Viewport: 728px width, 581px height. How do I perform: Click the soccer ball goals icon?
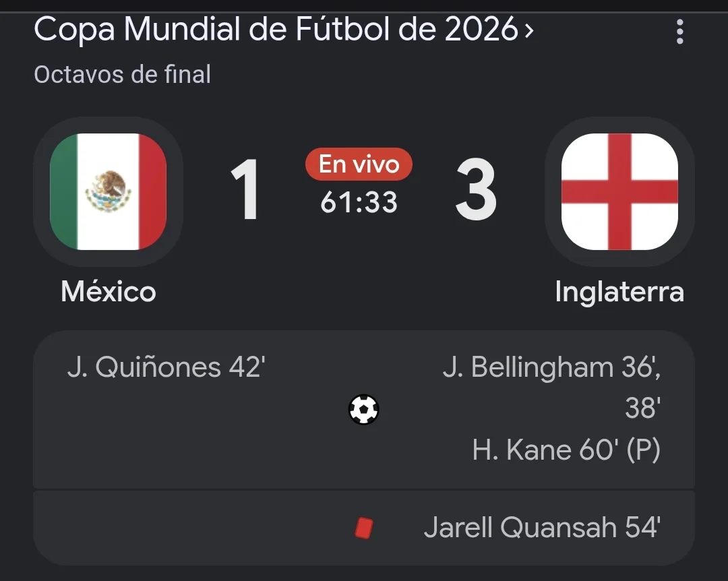click(x=363, y=409)
